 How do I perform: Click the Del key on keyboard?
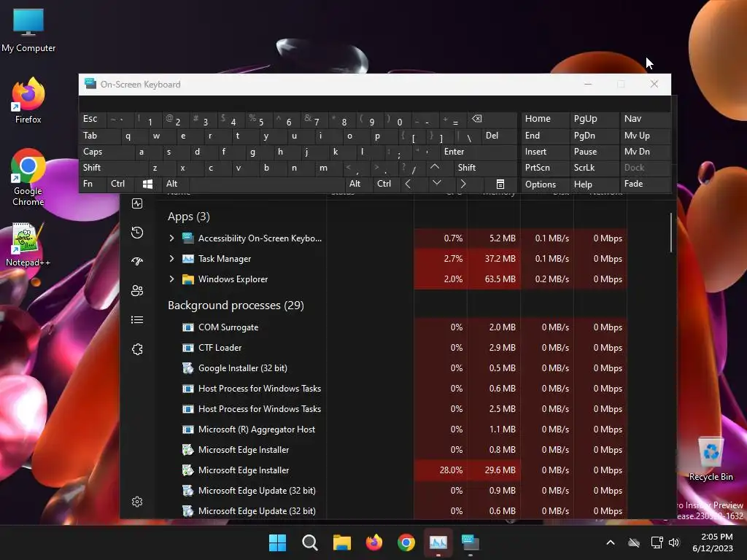[499, 136]
